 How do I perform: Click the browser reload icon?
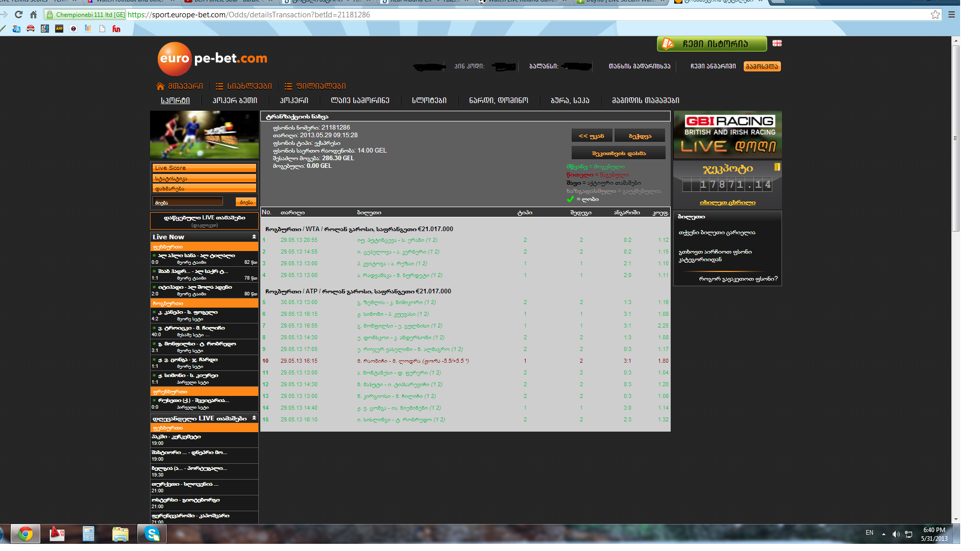click(x=19, y=15)
